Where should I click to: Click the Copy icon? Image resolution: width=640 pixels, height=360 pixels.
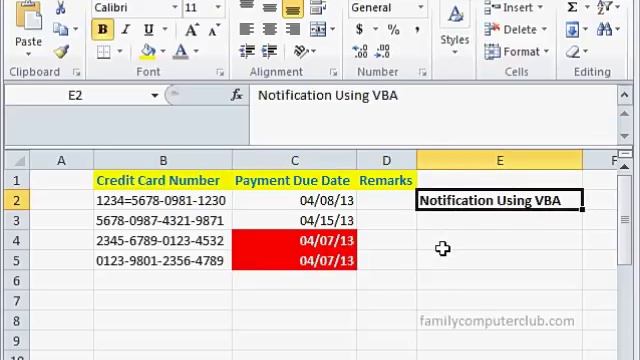point(60,29)
